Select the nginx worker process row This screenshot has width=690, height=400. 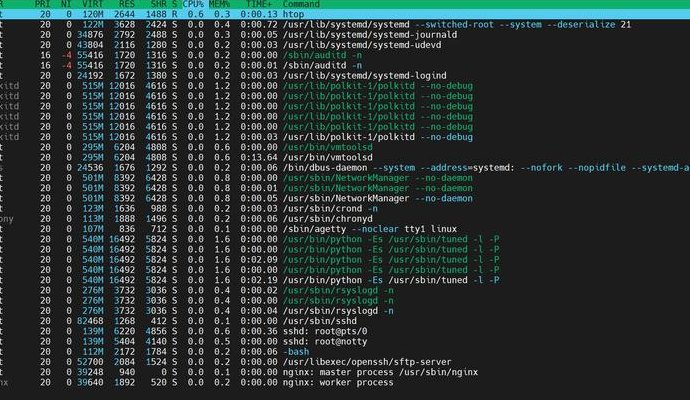pos(345,382)
